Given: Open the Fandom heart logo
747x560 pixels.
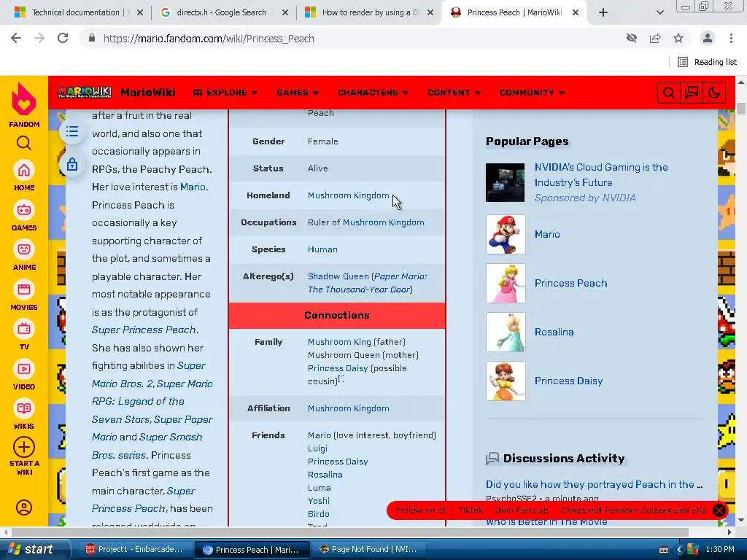Looking at the screenshot, I should tap(24, 99).
